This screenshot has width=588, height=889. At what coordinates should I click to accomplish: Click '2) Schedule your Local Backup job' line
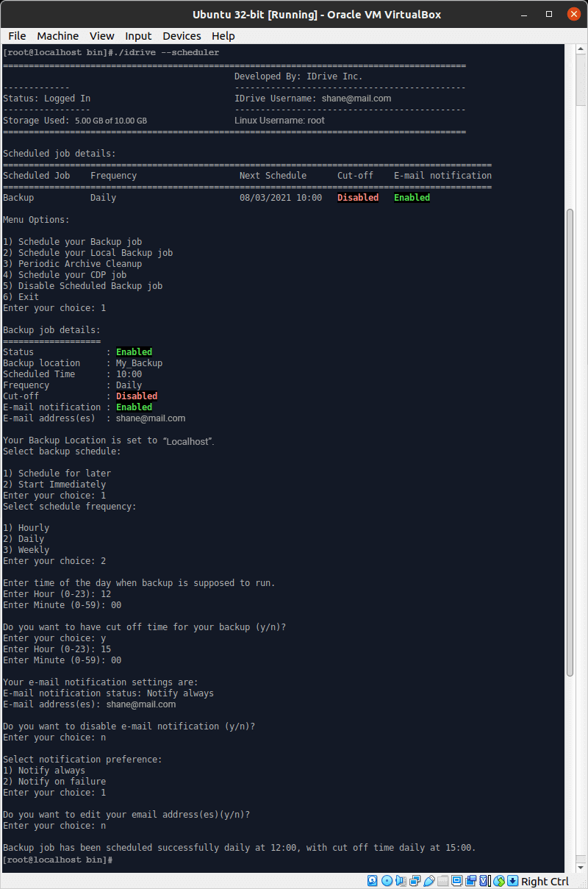click(88, 253)
